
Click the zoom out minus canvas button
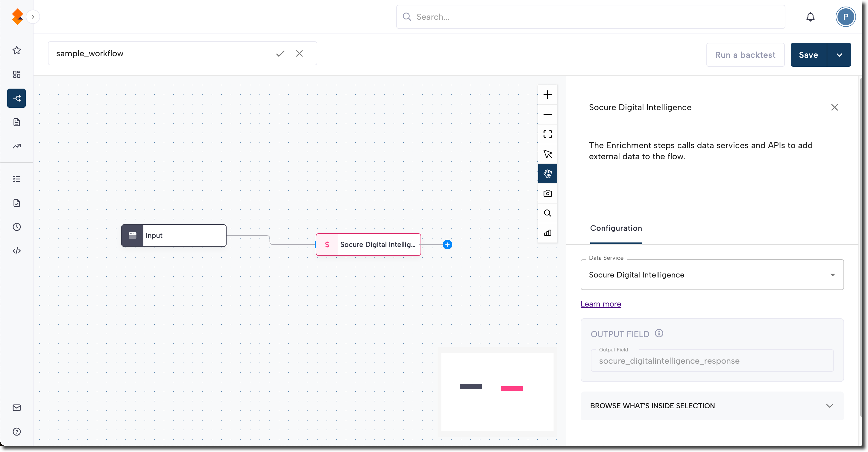[547, 114]
